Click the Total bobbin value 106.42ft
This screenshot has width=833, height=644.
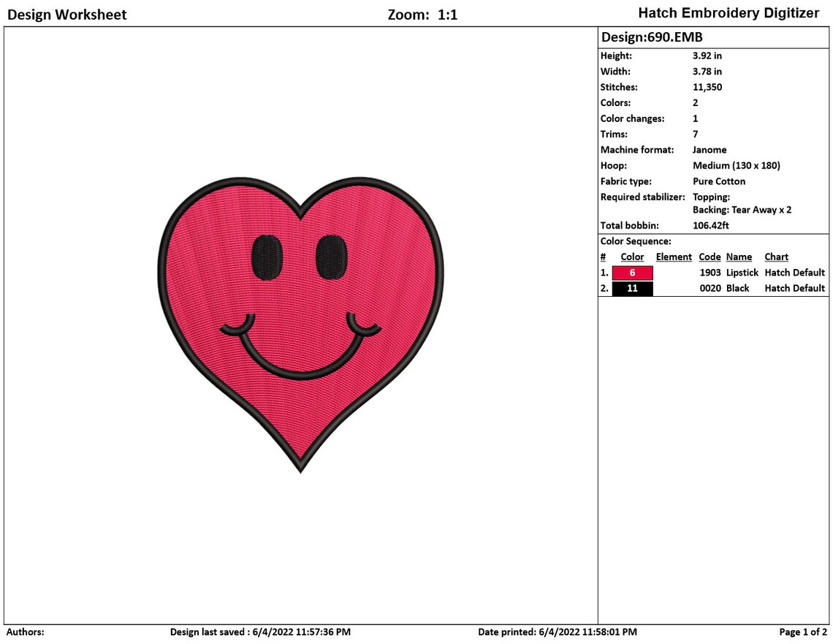click(713, 225)
